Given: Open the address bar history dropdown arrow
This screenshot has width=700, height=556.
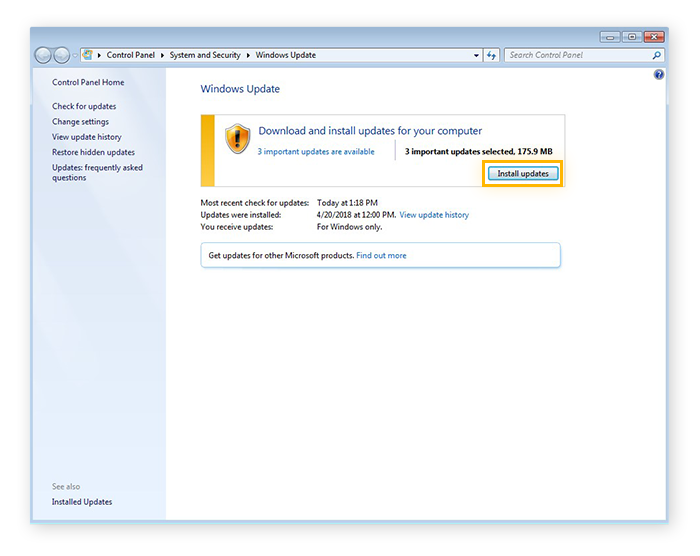Looking at the screenshot, I should pyautogui.click(x=476, y=56).
